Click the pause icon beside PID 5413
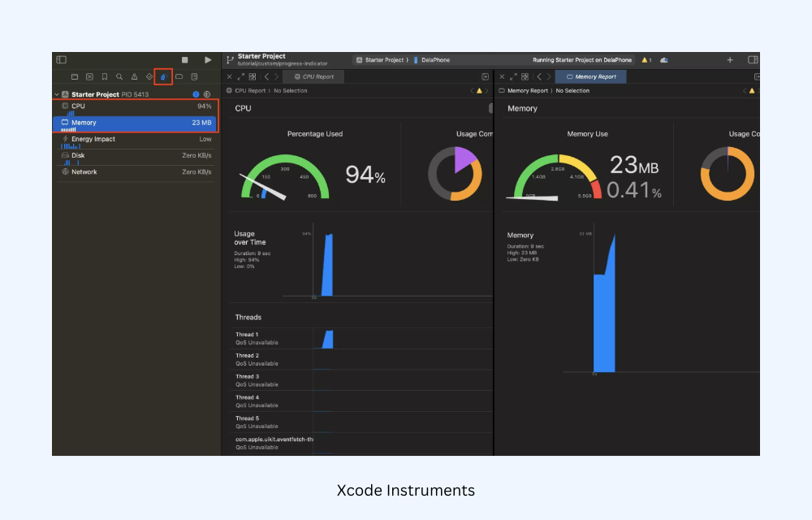The height and width of the screenshot is (520, 812). [x=207, y=94]
